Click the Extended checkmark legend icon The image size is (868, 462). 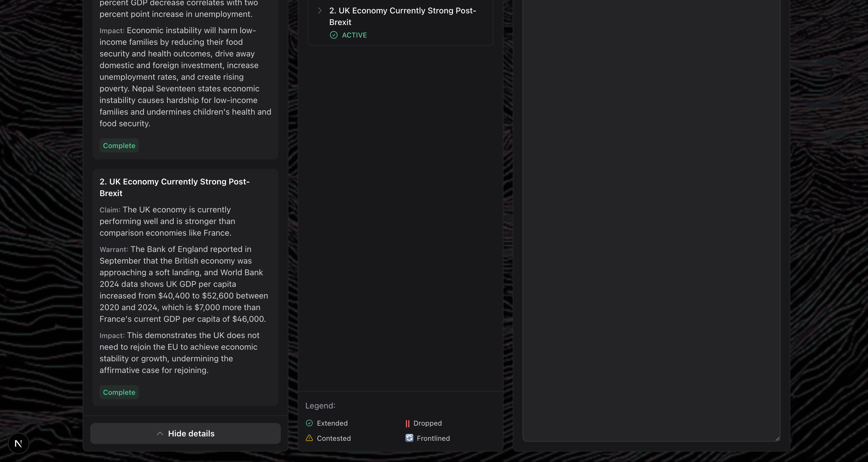click(309, 423)
